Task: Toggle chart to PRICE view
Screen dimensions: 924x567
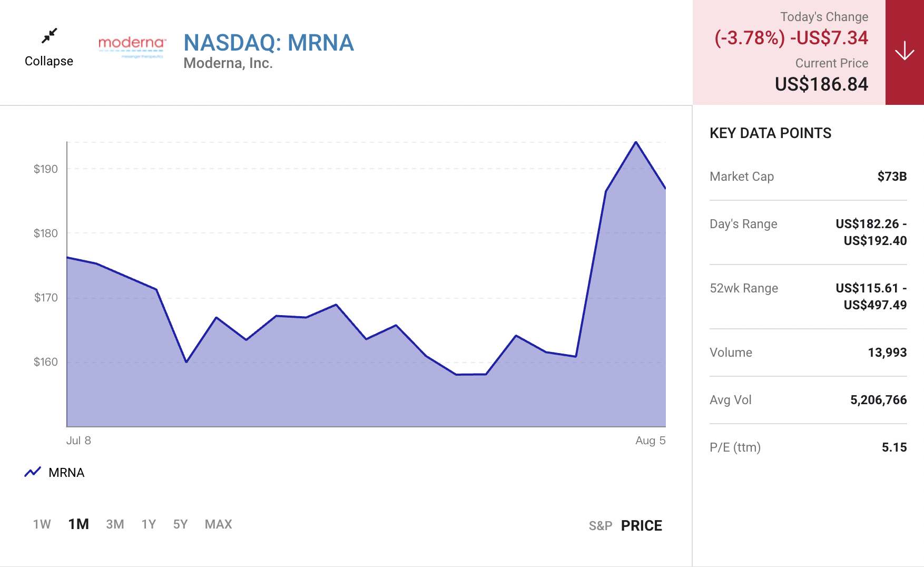Action: click(641, 525)
